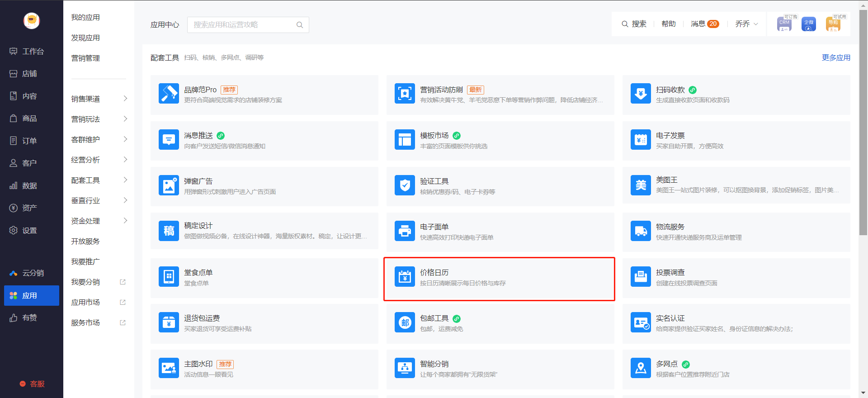Expand the 客群维护 submenu
Viewport: 868px width, 398px height.
(x=125, y=139)
